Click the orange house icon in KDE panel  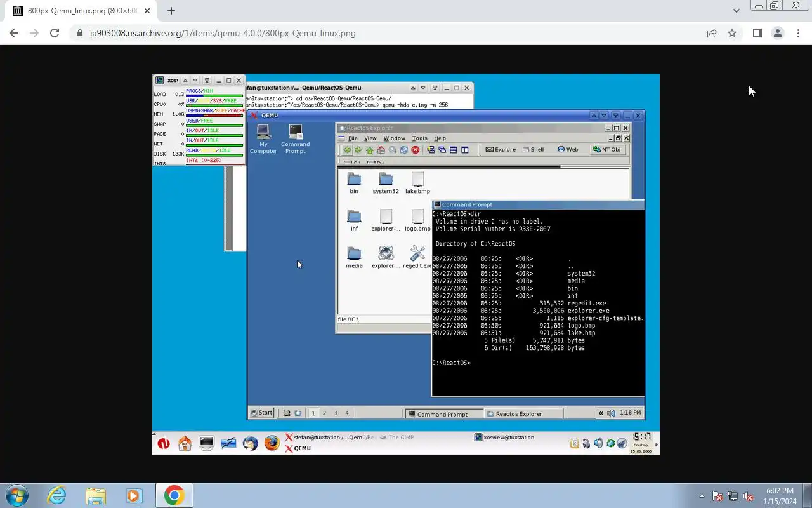click(185, 443)
